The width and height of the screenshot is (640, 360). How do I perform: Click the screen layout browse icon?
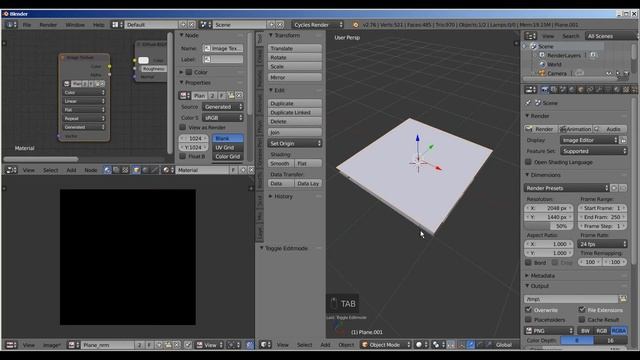118,24
